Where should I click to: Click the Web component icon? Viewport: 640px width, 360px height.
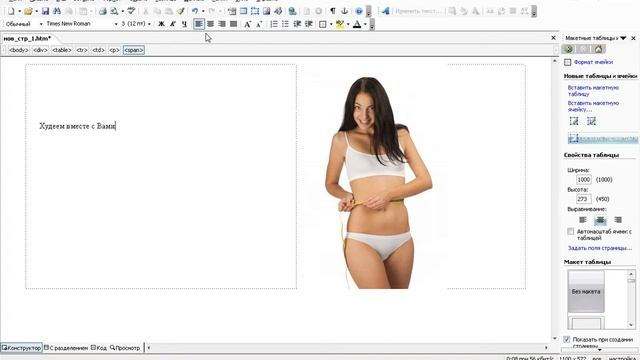pyautogui.click(x=232, y=11)
